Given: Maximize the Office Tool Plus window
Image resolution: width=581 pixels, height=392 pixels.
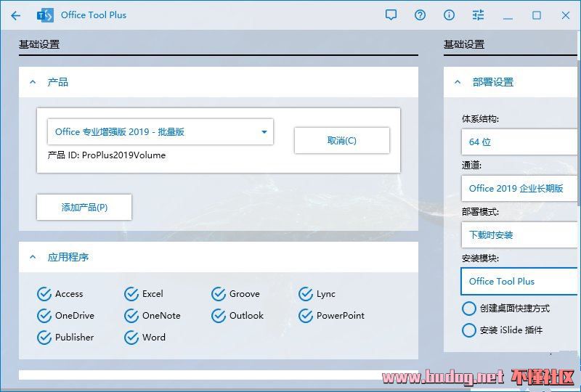Looking at the screenshot, I should click(x=537, y=15).
